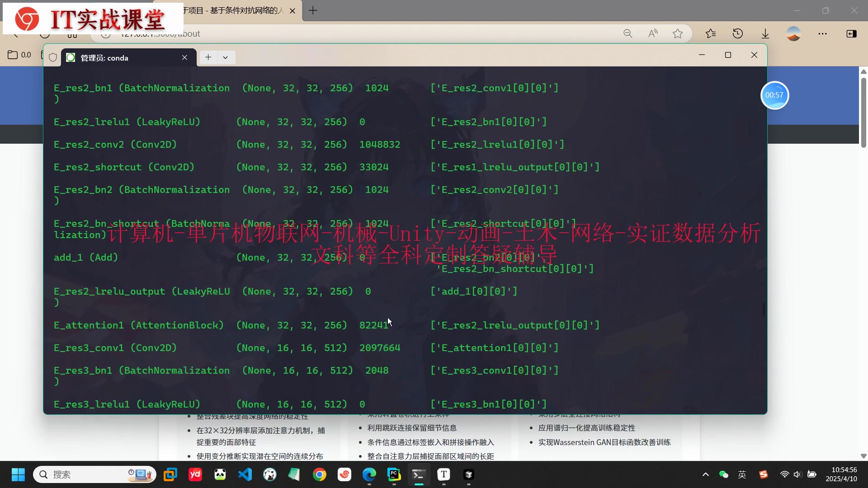Viewport: 868px width, 488px height.
Task: Expand terminal profile dropdown chevron
Action: (225, 57)
